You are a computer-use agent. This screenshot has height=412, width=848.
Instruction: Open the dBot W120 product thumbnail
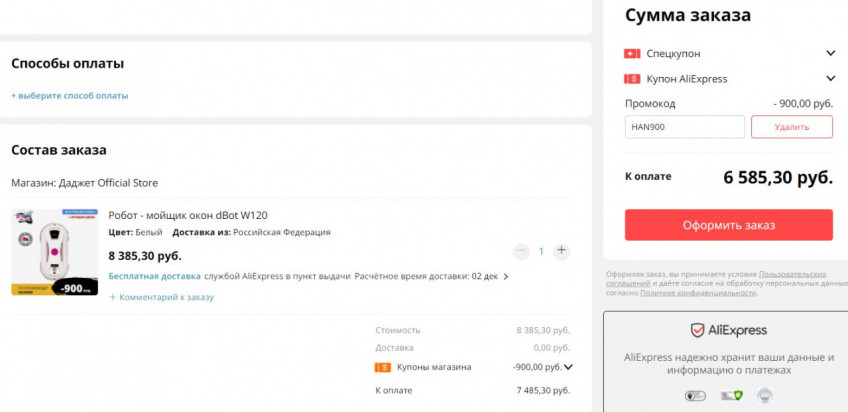(x=54, y=252)
